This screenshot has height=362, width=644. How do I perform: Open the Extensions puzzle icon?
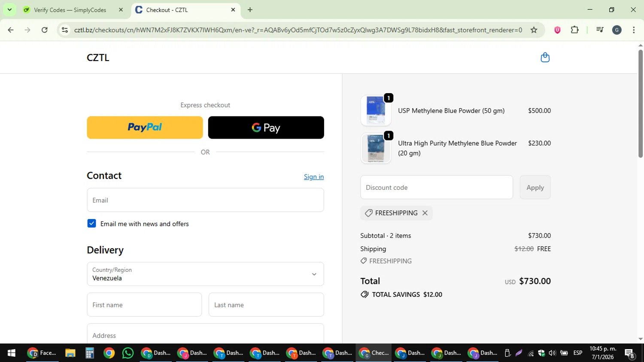(x=575, y=30)
